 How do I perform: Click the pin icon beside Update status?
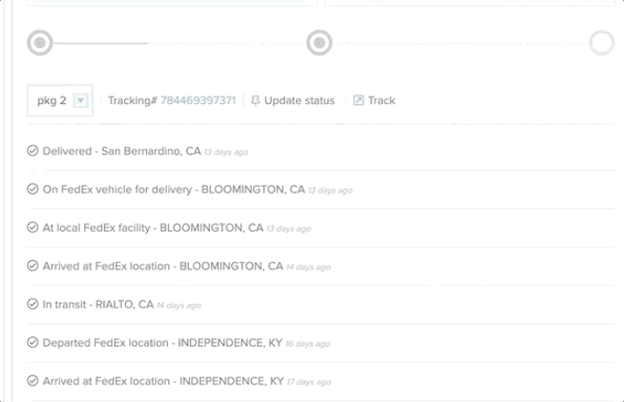(x=255, y=101)
